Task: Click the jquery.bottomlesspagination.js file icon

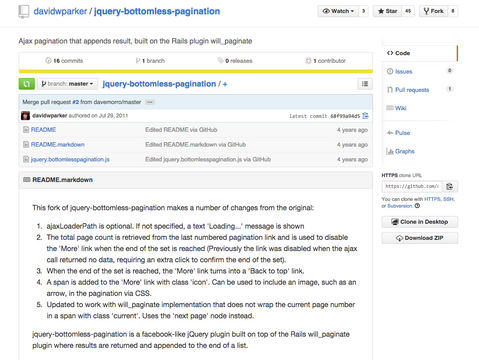Action: tap(26, 159)
